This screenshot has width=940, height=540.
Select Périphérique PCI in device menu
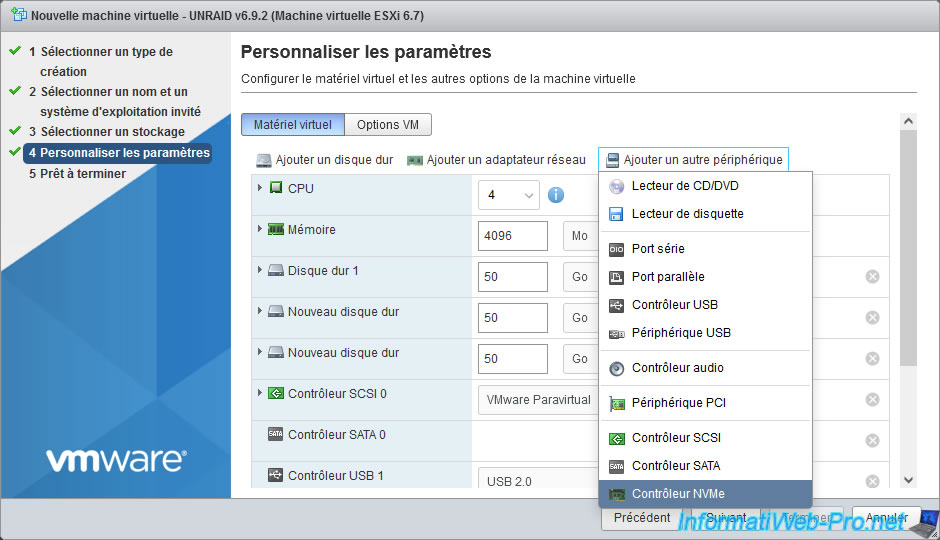tap(678, 403)
